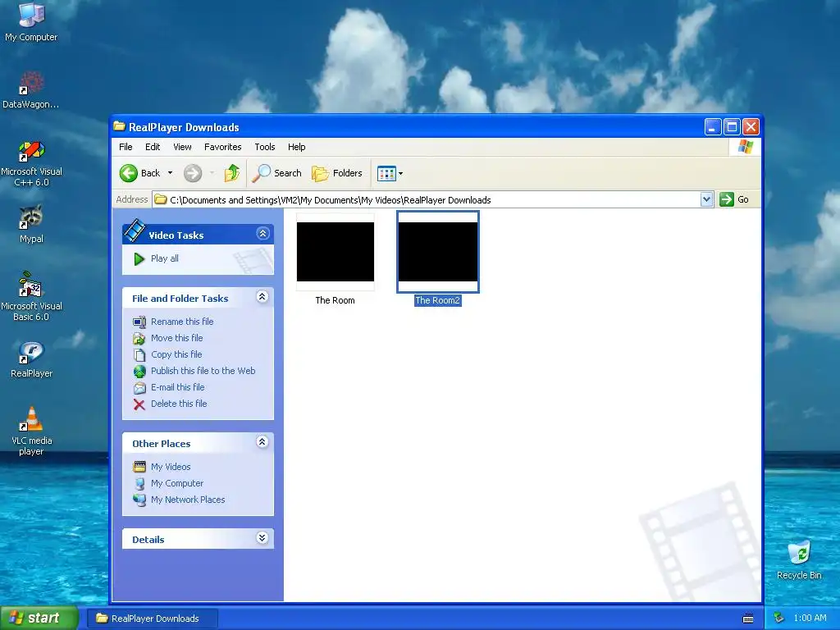Toggle the Folders pane in toolbar
840x630 pixels.
pyautogui.click(x=337, y=173)
